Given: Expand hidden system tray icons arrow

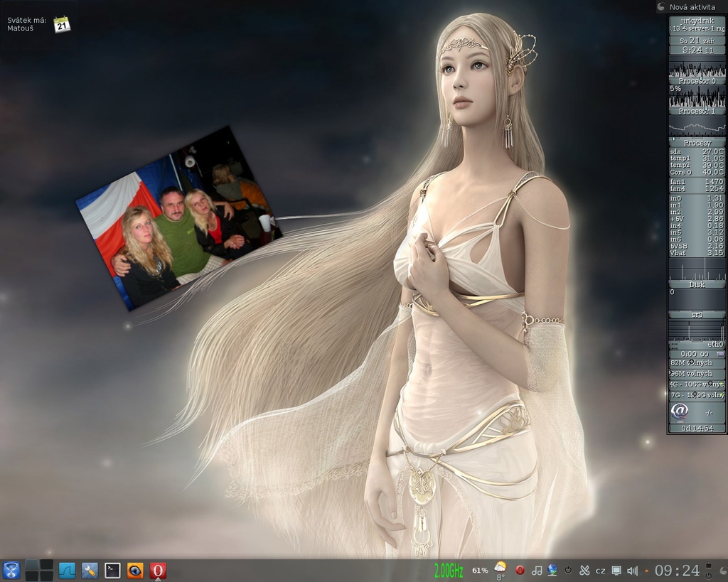Looking at the screenshot, I should tap(646, 571).
